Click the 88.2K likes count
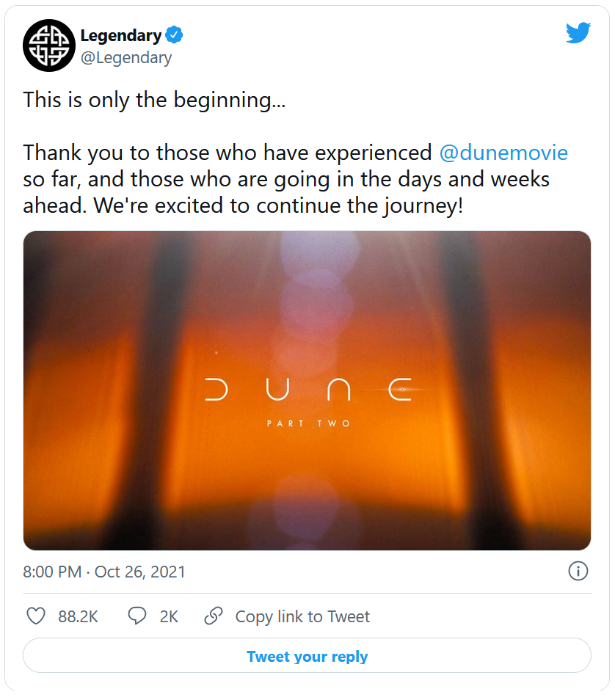 78,616
